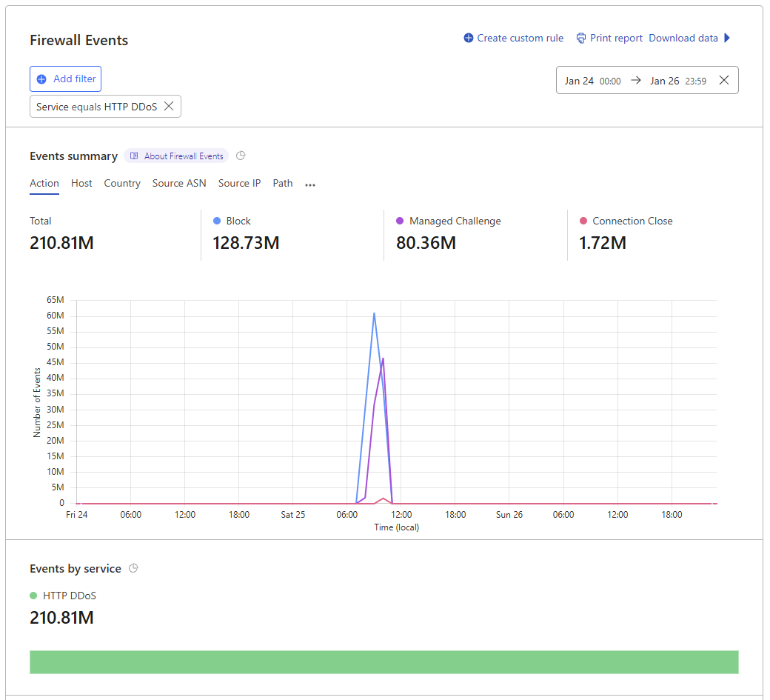This screenshot has width=770, height=700.
Task: Click the Create custom rule plus icon
Action: point(468,39)
